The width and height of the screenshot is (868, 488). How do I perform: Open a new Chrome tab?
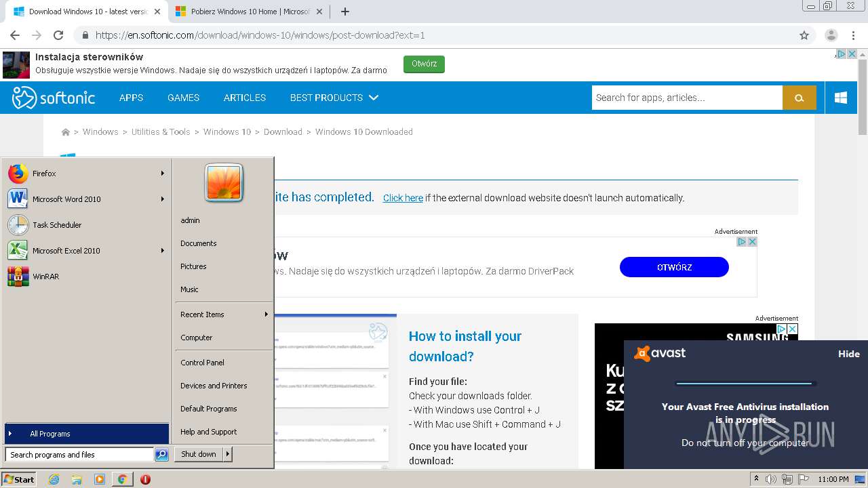point(344,12)
